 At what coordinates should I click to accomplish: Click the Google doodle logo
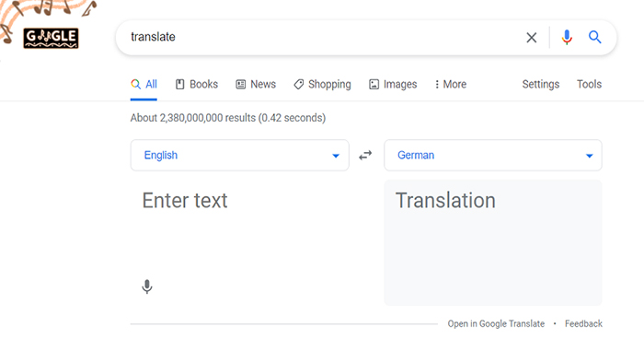[x=51, y=39]
